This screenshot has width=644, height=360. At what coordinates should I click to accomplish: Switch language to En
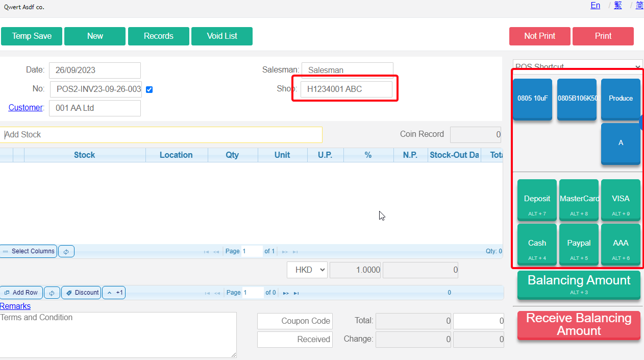click(x=595, y=6)
